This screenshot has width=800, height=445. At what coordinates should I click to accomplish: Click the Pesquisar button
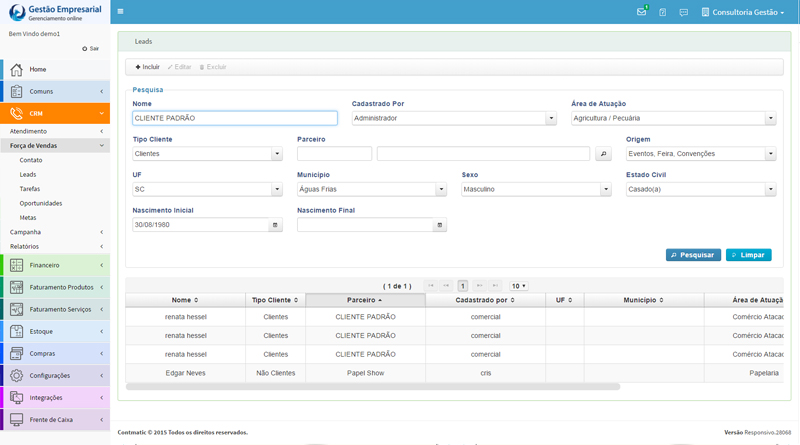pos(693,255)
